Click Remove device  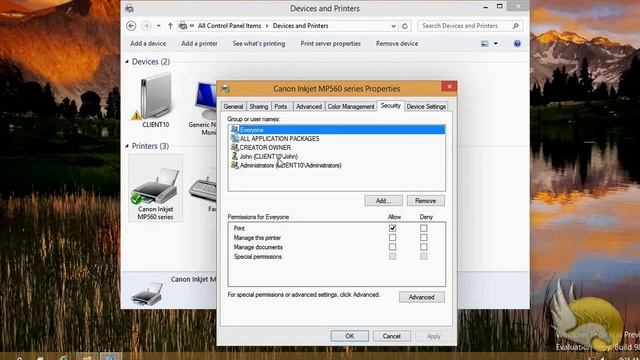pyautogui.click(x=397, y=43)
